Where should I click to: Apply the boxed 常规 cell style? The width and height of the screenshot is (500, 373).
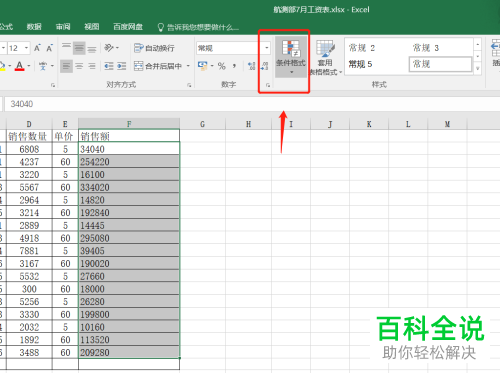pyautogui.click(x=441, y=64)
